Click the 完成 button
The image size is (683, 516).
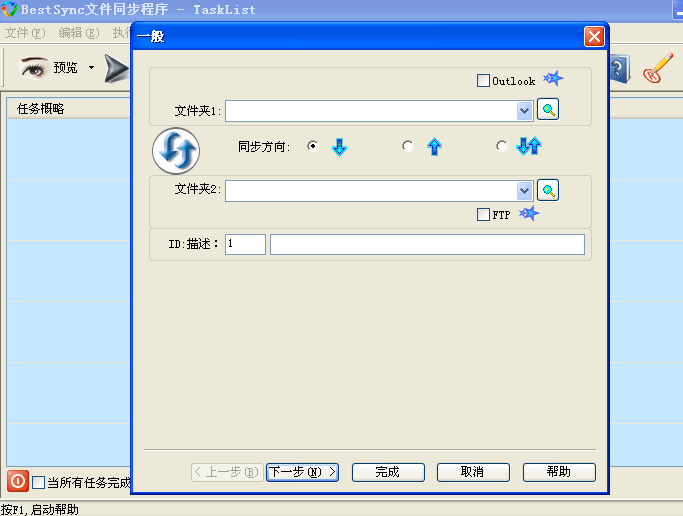pos(388,472)
